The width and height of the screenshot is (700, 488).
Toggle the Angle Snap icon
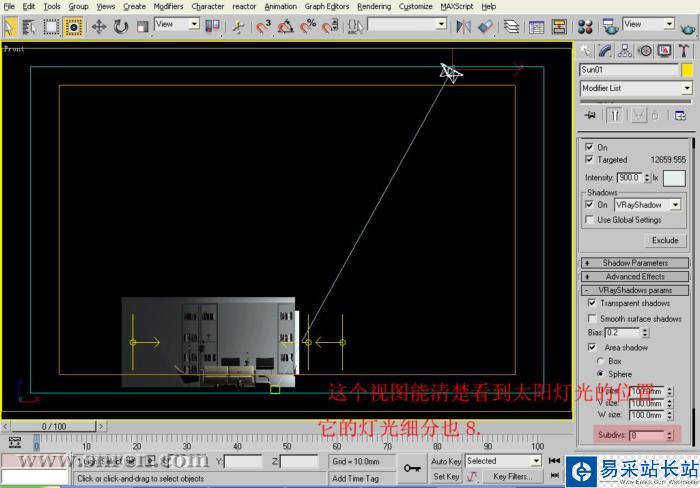tap(286, 27)
